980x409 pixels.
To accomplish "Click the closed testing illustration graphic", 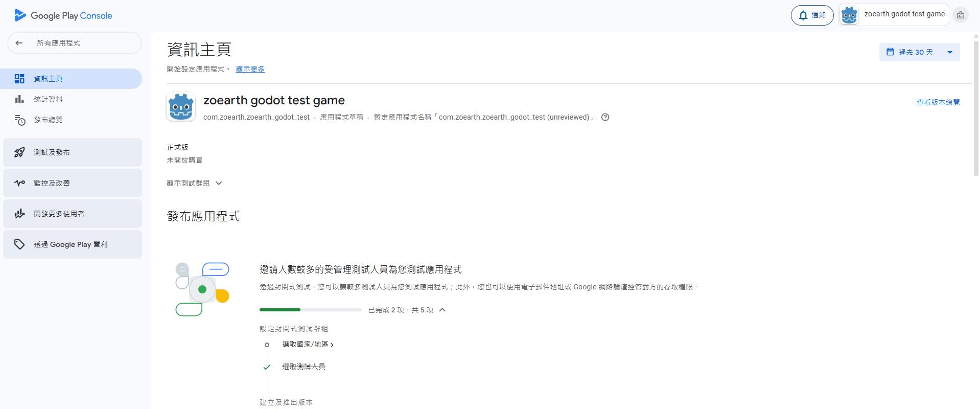I will [x=202, y=289].
